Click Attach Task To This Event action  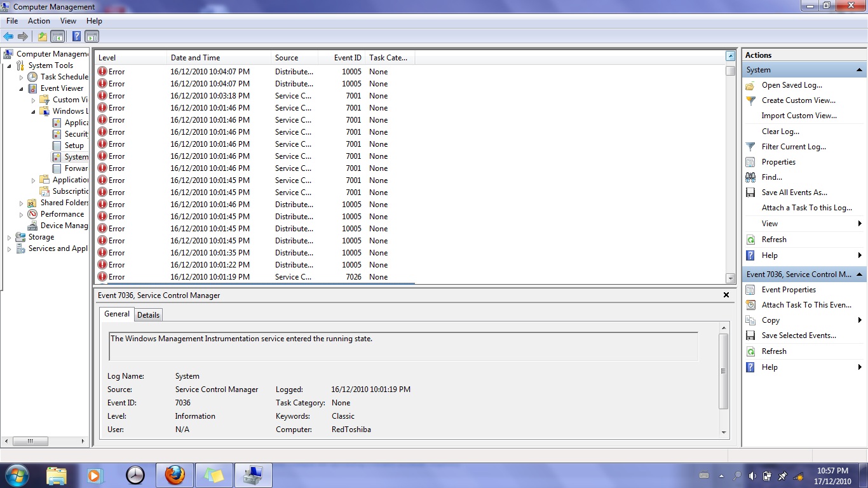tap(806, 305)
